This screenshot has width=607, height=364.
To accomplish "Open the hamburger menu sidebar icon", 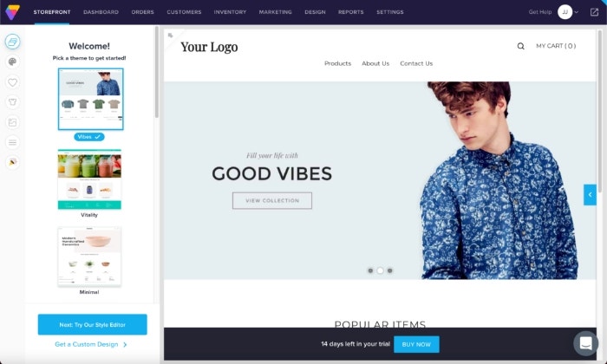I will pyautogui.click(x=12, y=142).
